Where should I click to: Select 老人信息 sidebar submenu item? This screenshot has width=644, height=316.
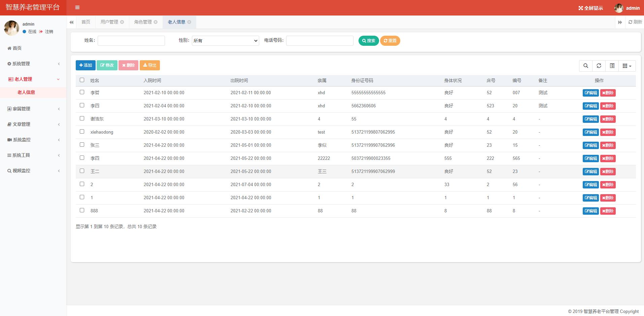(x=33, y=92)
